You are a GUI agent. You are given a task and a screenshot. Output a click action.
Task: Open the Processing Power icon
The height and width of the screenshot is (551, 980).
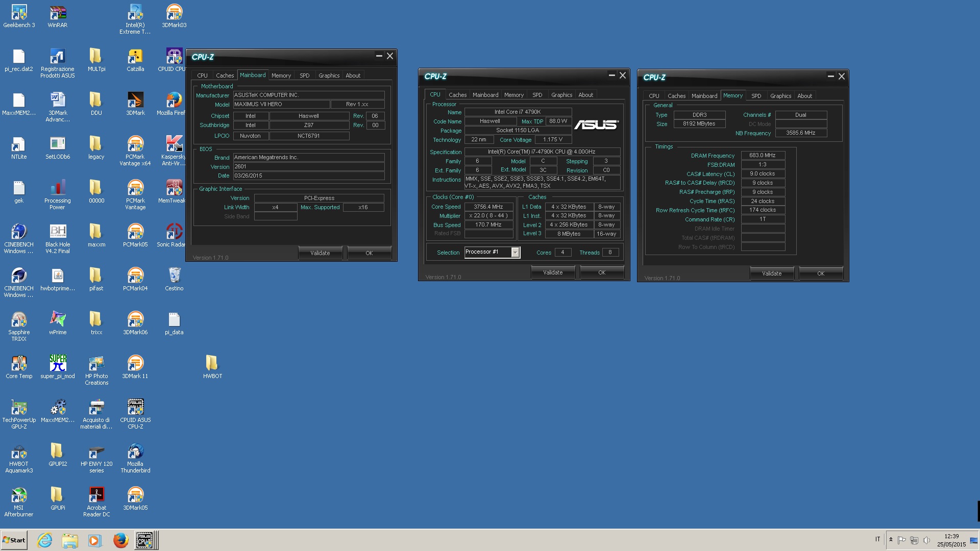(58, 194)
